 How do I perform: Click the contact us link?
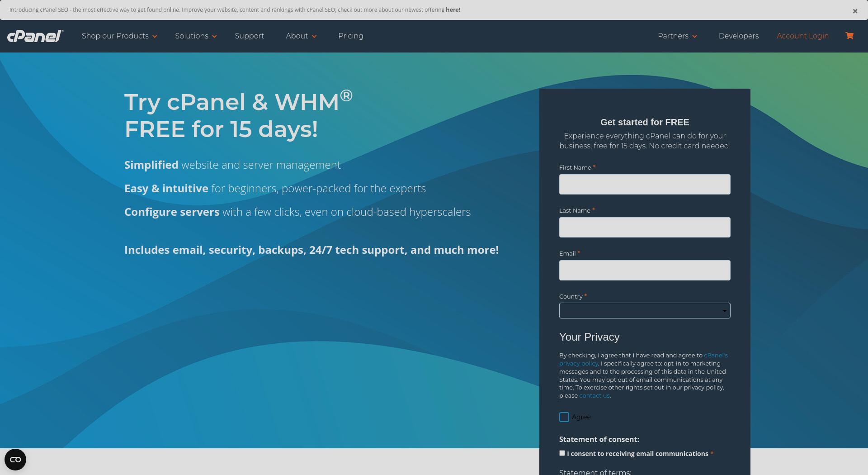[594, 396]
